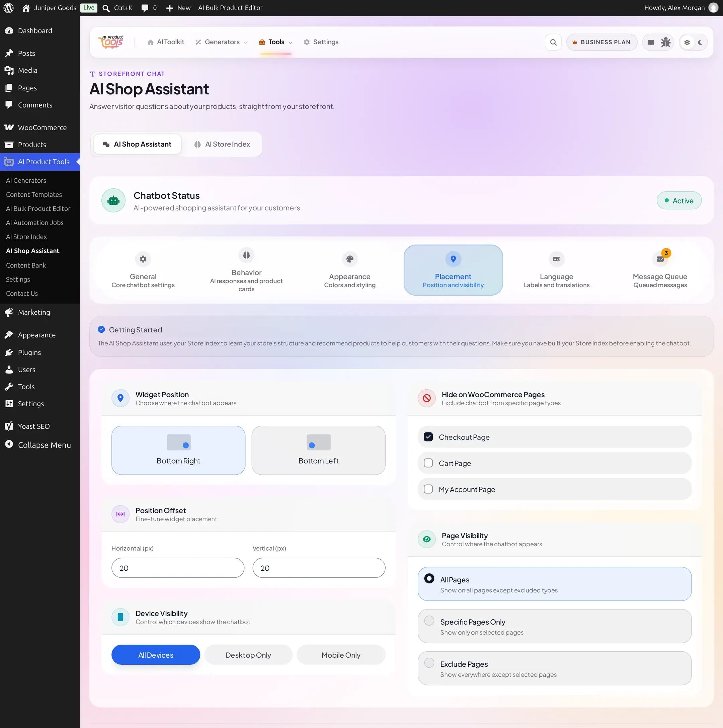Switch to AI Store Index tab

[x=222, y=144]
